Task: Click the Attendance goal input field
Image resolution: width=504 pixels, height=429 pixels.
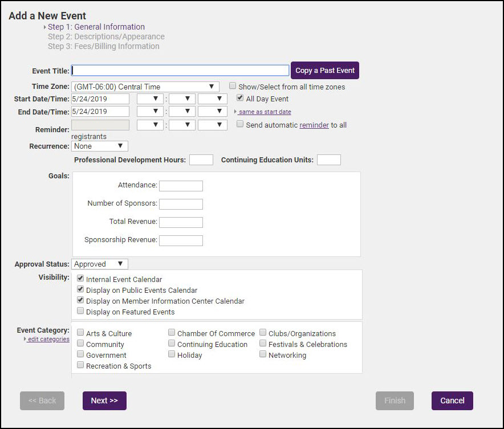Action: point(181,186)
